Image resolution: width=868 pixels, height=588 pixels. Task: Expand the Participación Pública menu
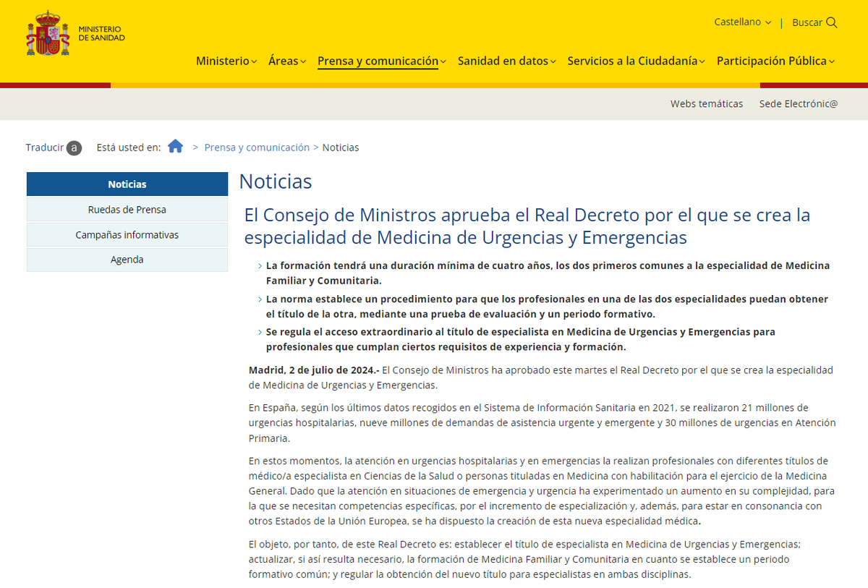776,61
